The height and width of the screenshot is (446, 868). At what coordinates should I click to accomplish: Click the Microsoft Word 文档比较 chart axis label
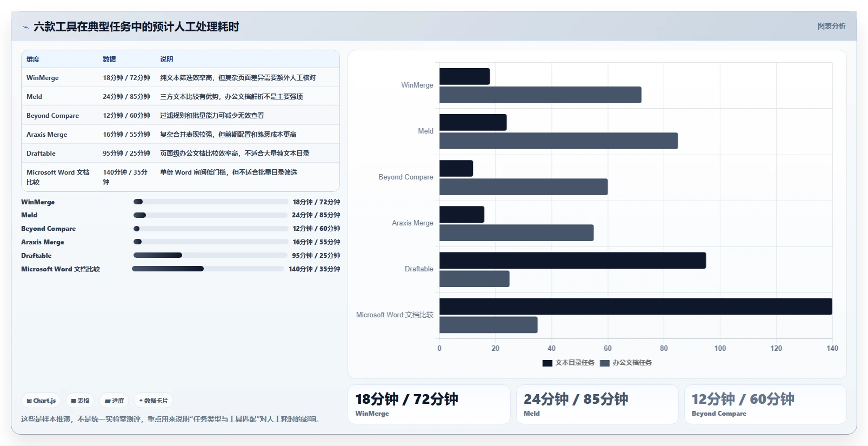[395, 315]
